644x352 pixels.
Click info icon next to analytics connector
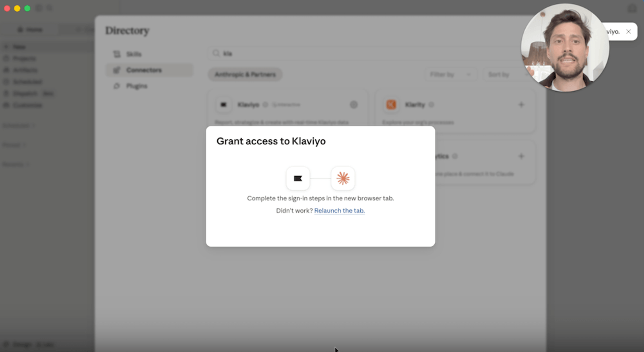(x=455, y=156)
